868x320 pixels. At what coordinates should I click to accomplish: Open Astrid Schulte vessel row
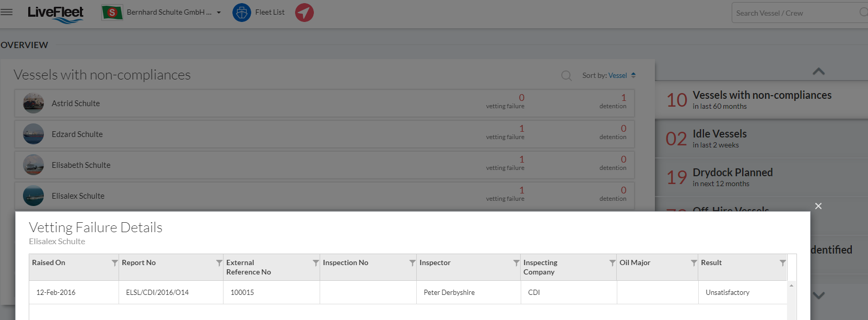(x=324, y=103)
